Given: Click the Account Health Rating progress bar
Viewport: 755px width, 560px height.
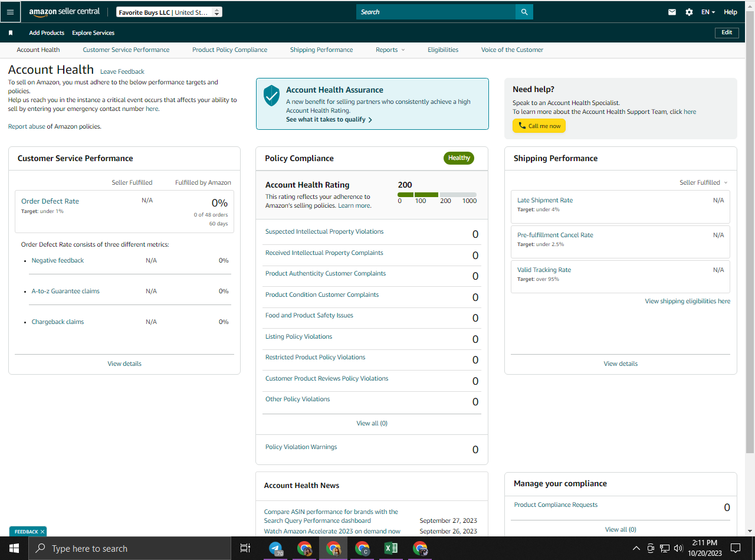Looking at the screenshot, I should (437, 194).
